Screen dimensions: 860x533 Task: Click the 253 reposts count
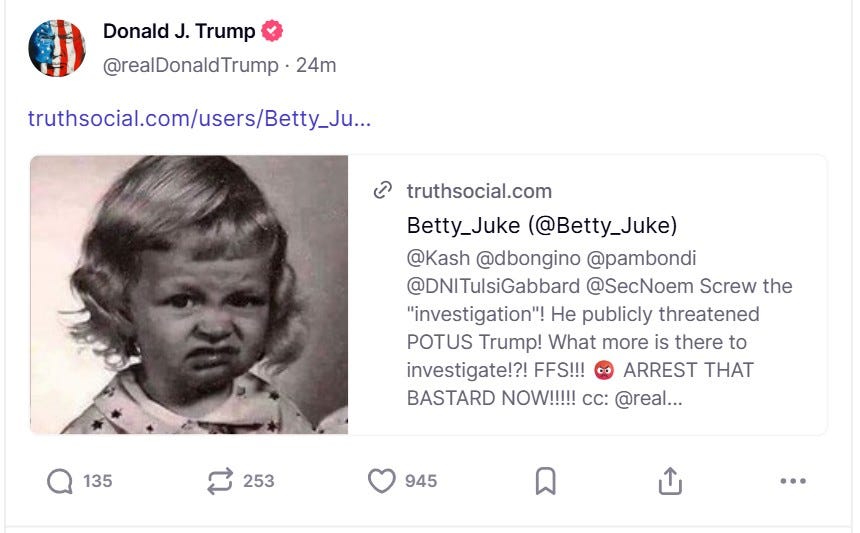[258, 481]
